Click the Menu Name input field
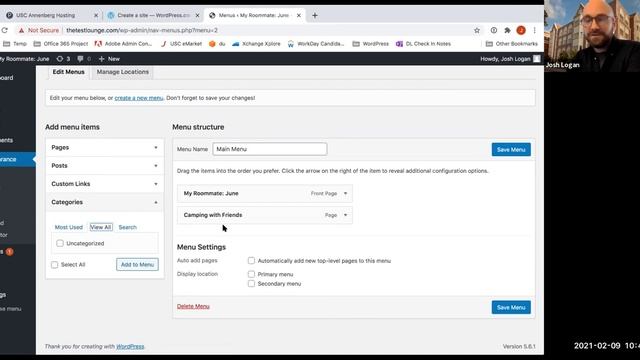 pos(270,149)
